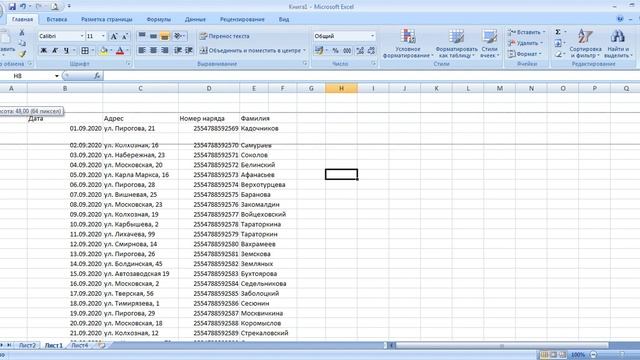
Task: Click the cell Borders icon
Action: pyautogui.click(x=84, y=51)
